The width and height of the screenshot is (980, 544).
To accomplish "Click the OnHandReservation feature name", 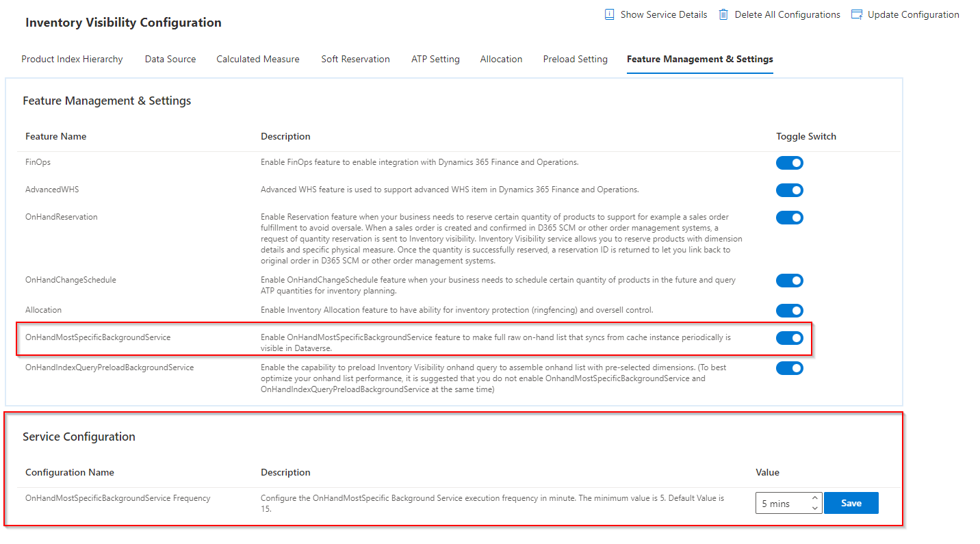I will [x=62, y=217].
